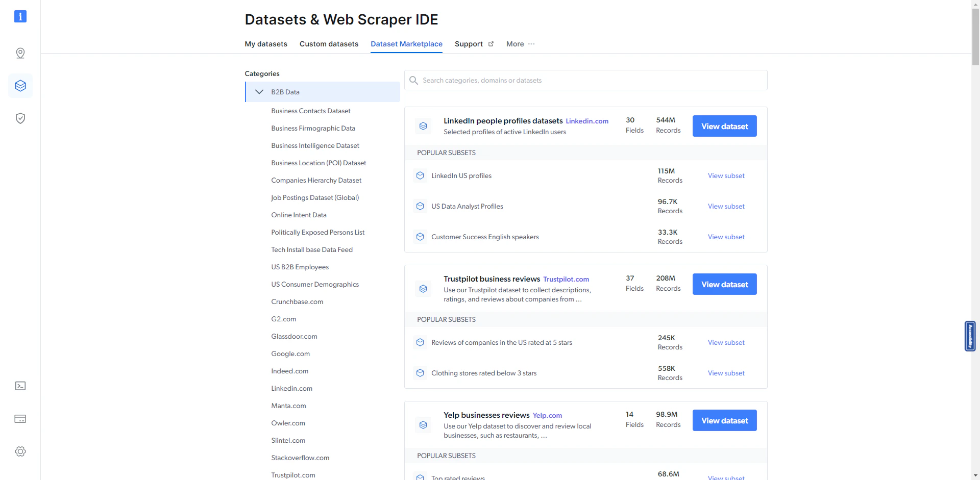980x480 pixels.
Task: View dataset for Trustpilot business reviews
Action: [724, 284]
